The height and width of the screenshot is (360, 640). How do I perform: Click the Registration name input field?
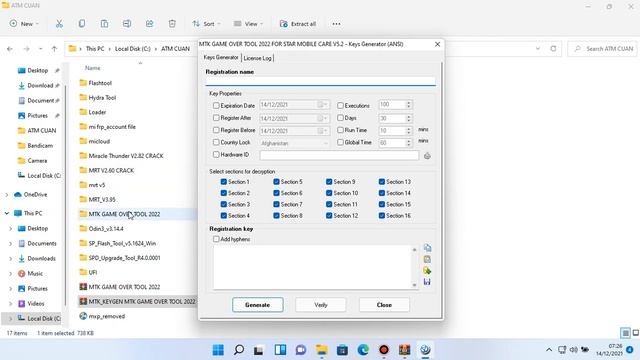(x=320, y=81)
